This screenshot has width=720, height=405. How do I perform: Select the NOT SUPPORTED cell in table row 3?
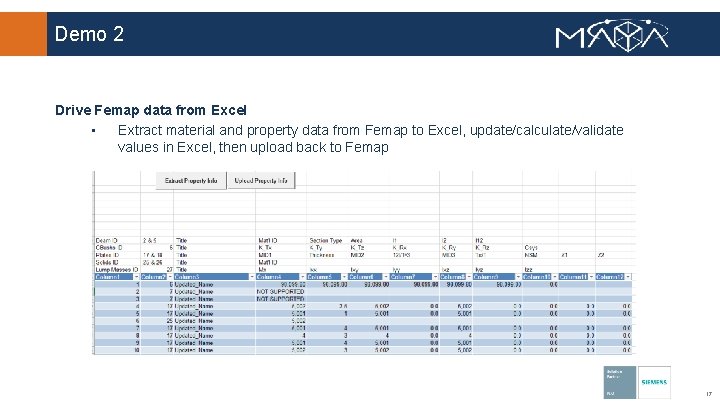tap(281, 299)
